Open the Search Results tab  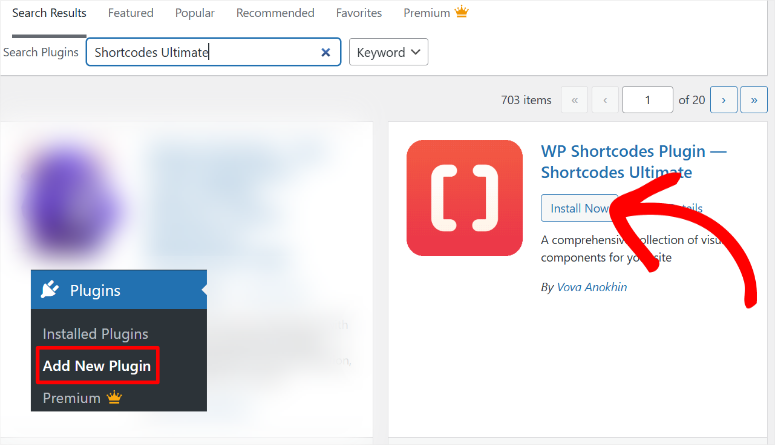coord(49,13)
